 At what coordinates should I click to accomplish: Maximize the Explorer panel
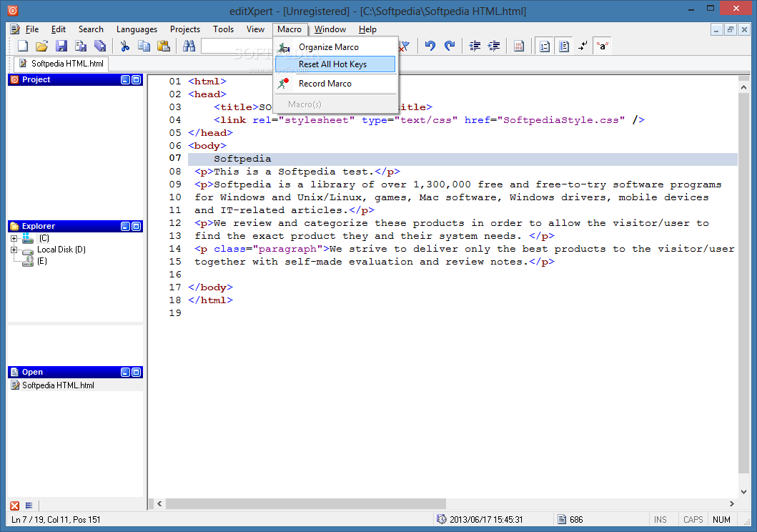pos(137,227)
